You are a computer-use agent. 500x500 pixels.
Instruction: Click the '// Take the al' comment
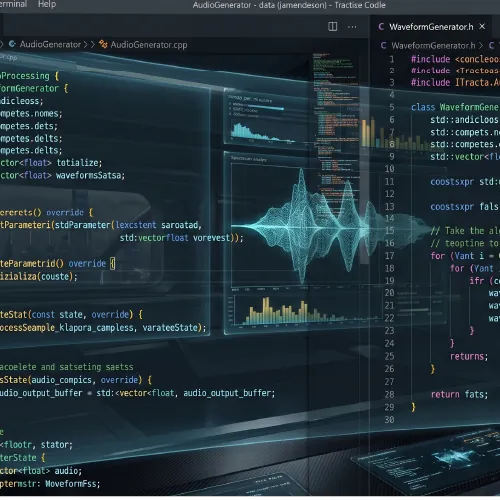[x=465, y=231]
